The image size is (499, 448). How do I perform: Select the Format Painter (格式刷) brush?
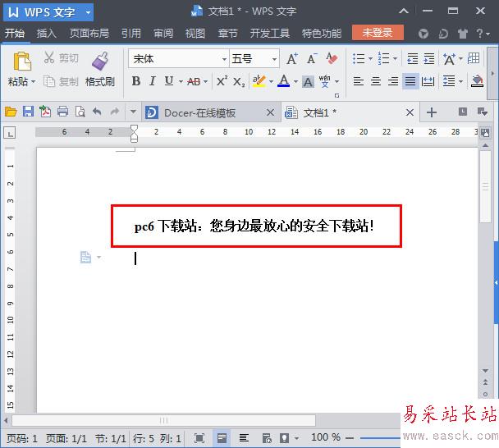100,61
